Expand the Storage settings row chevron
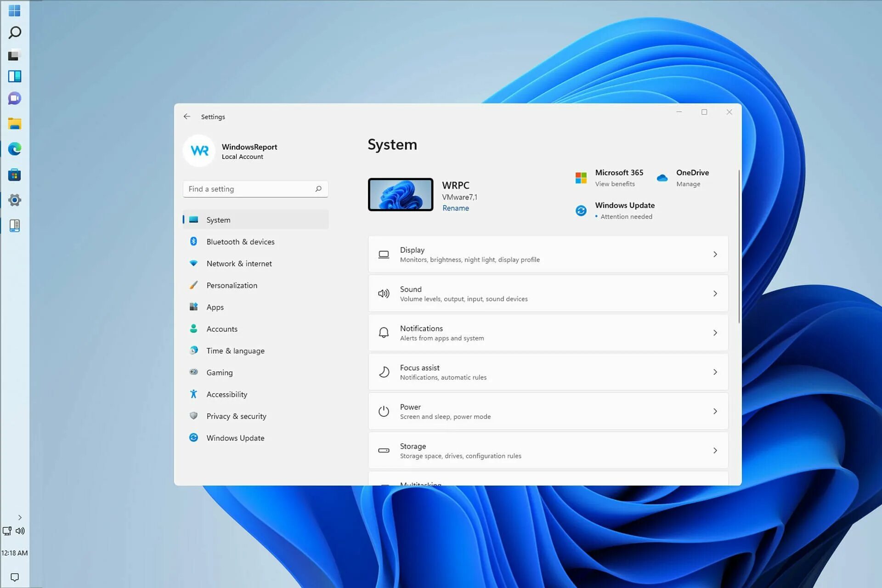This screenshot has width=882, height=588. (715, 451)
